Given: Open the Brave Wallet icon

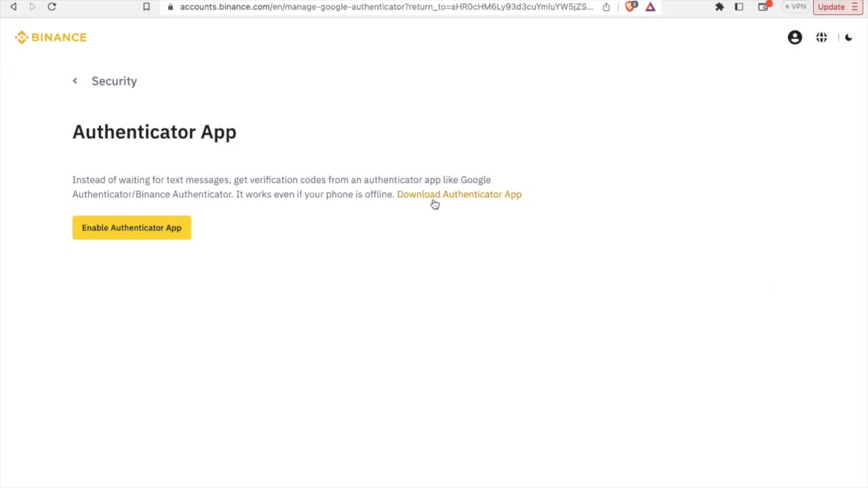Looking at the screenshot, I should pos(764,7).
